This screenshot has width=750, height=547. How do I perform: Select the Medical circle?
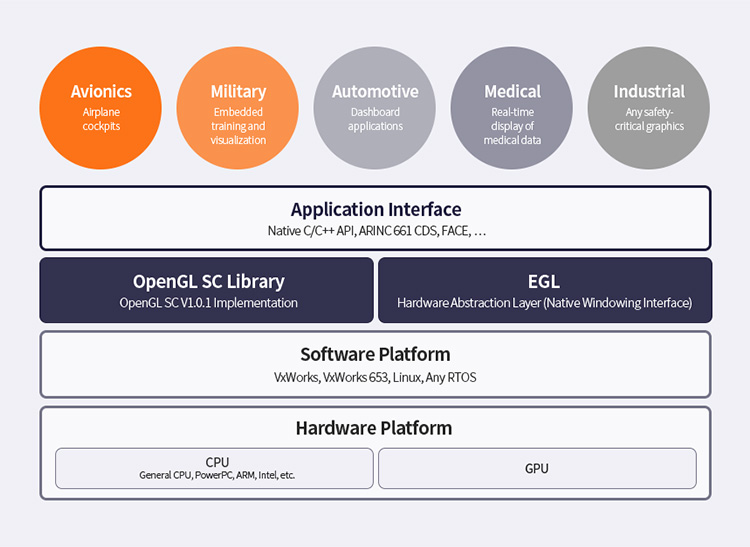512,108
